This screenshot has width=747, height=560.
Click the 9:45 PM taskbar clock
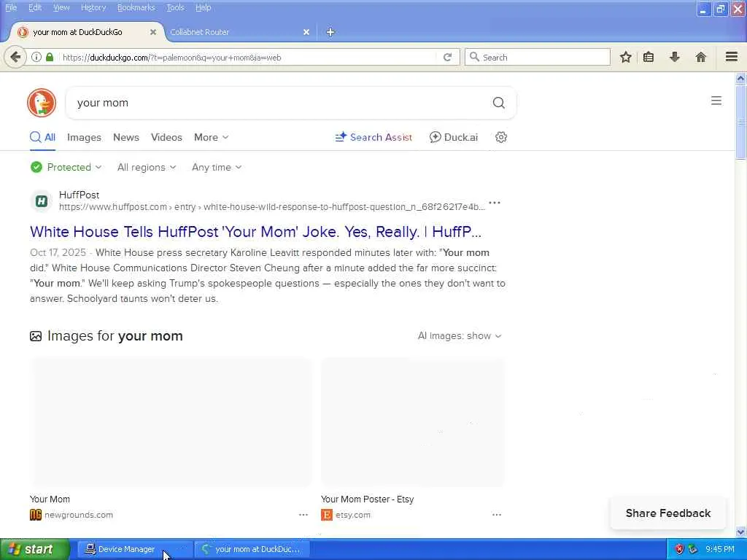tap(720, 550)
